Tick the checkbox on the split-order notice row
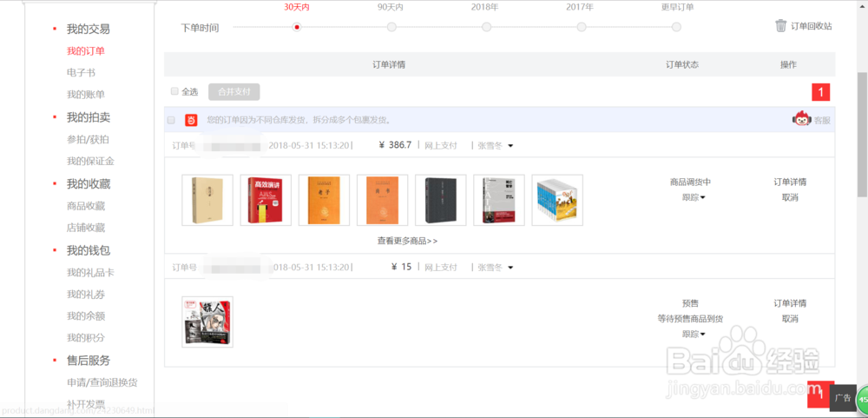Screen dimensions: 868x418 pos(171,120)
